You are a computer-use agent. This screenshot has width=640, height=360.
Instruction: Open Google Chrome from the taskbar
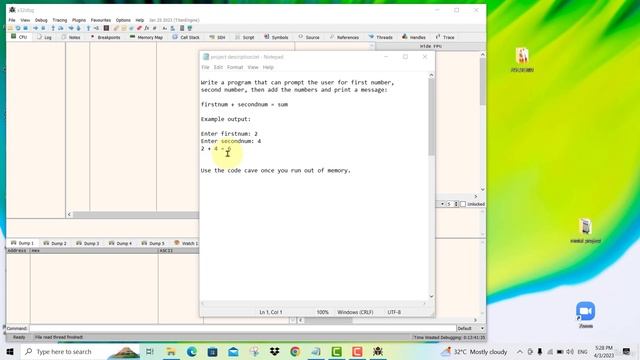295,351
